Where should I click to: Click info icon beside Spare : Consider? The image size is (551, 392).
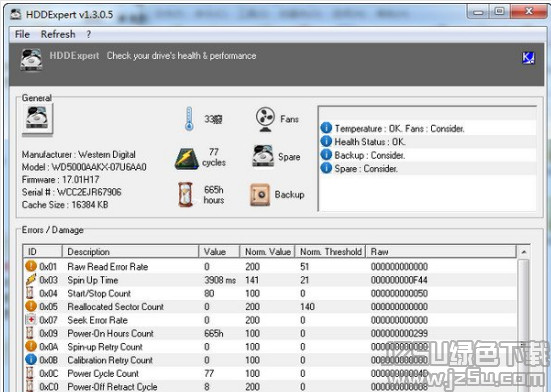point(326,168)
